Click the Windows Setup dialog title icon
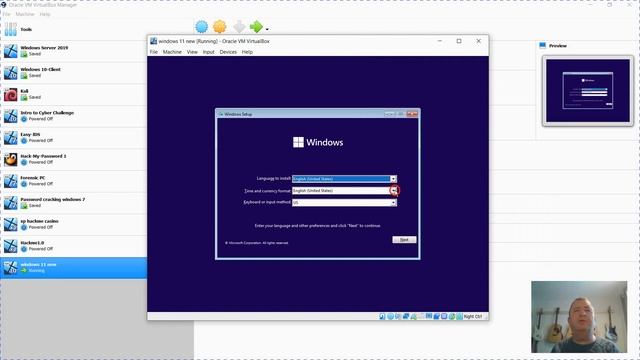Image resolution: width=640 pixels, height=360 pixels. pos(221,114)
